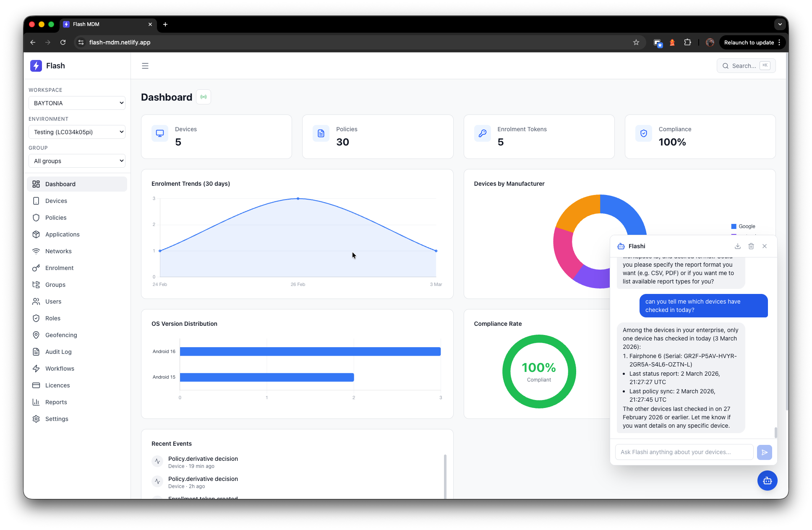Go to Geofencing in the sidebar

click(61, 335)
